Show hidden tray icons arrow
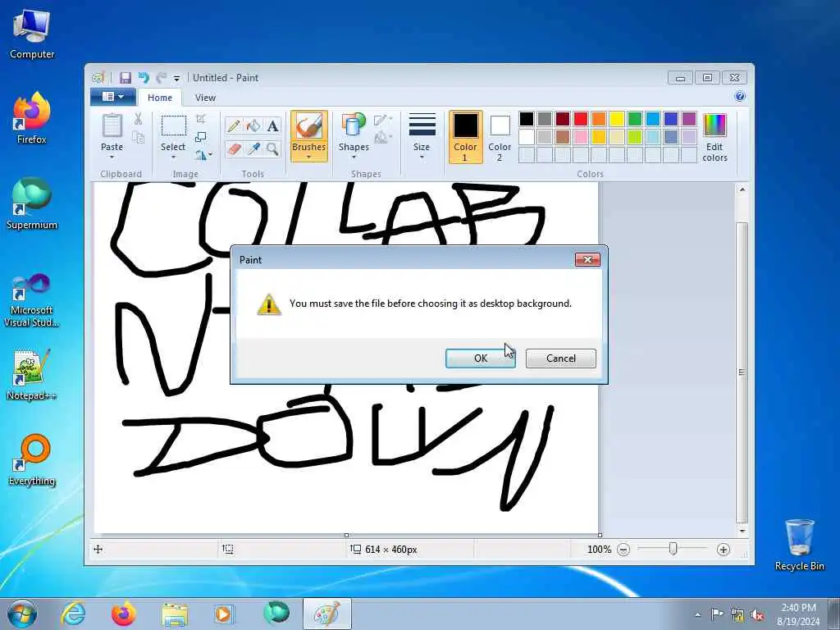The height and width of the screenshot is (630, 840). (x=697, y=615)
